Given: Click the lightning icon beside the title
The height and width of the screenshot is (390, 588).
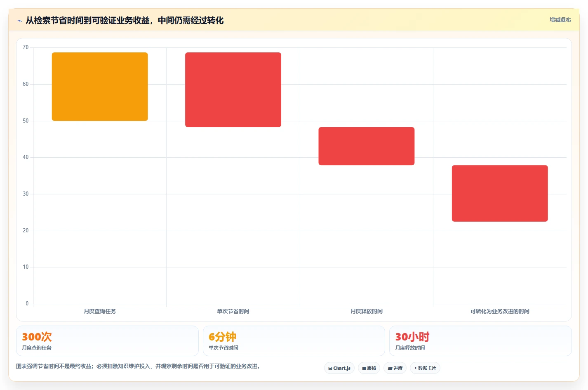Looking at the screenshot, I should coord(19,21).
